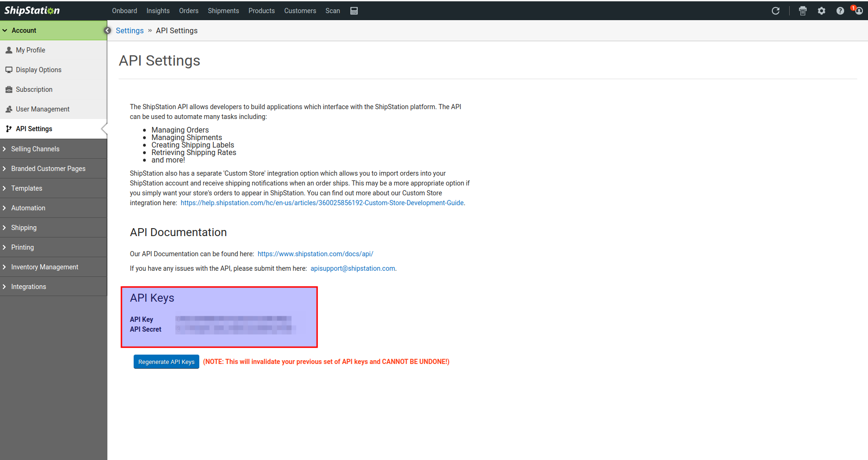Image resolution: width=868 pixels, height=460 pixels.
Task: Click the My Profile person icon
Action: 9,50
